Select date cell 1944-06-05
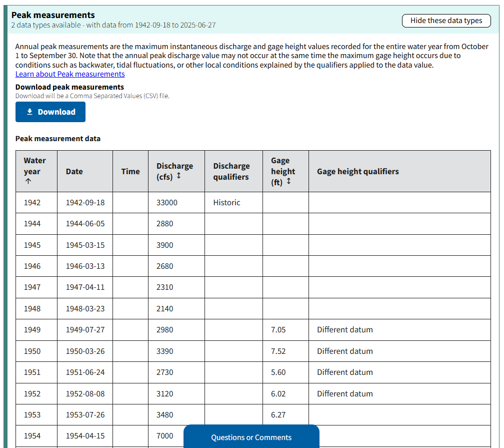 tap(85, 224)
